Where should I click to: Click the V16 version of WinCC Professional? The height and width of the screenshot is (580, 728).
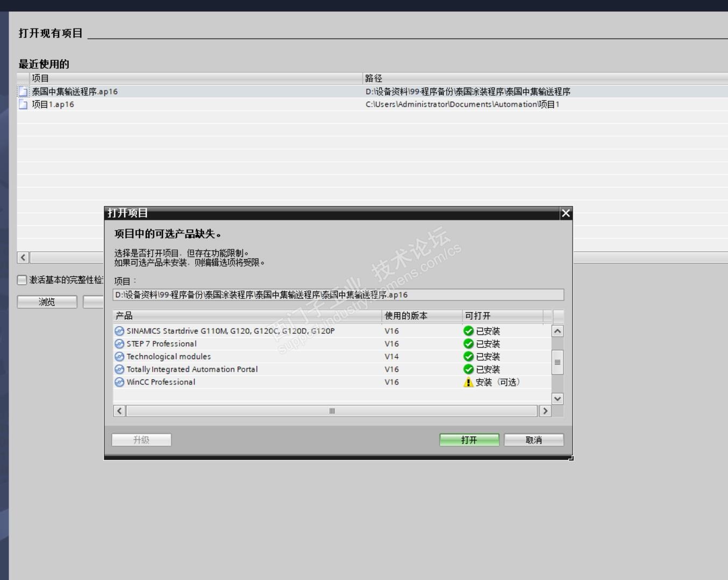pyautogui.click(x=391, y=382)
